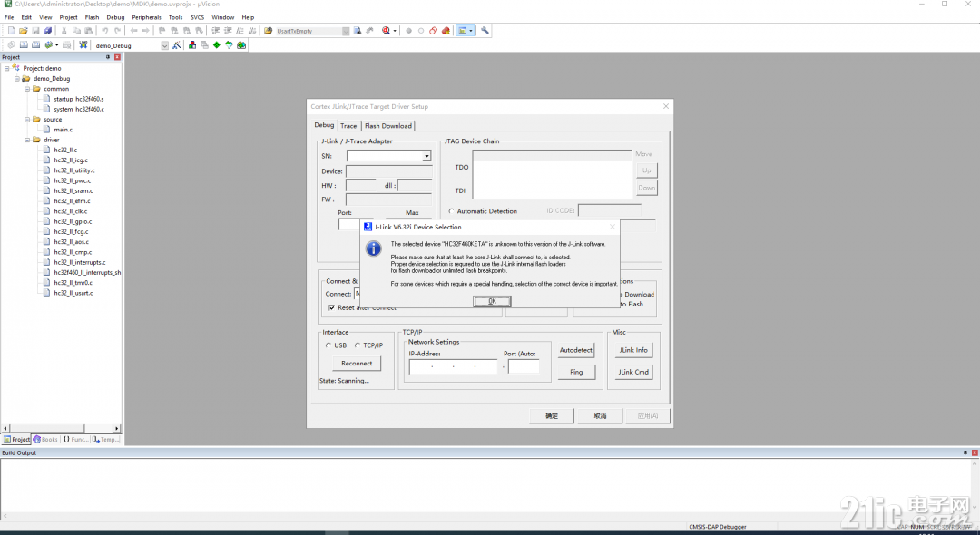Switch to the Flash Download tab
The height and width of the screenshot is (535, 980).
click(x=388, y=126)
